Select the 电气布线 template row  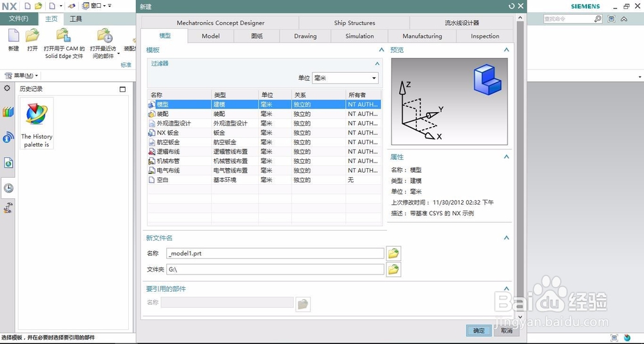coord(264,171)
